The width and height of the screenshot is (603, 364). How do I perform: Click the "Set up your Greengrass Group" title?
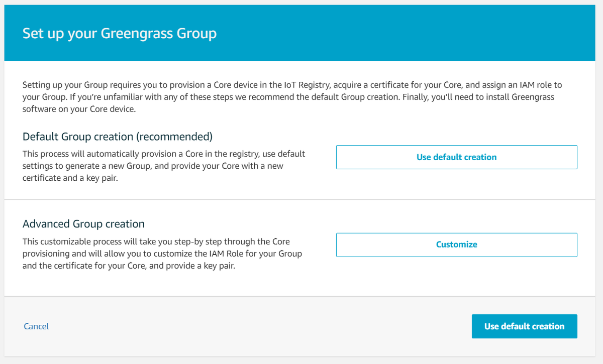(120, 34)
